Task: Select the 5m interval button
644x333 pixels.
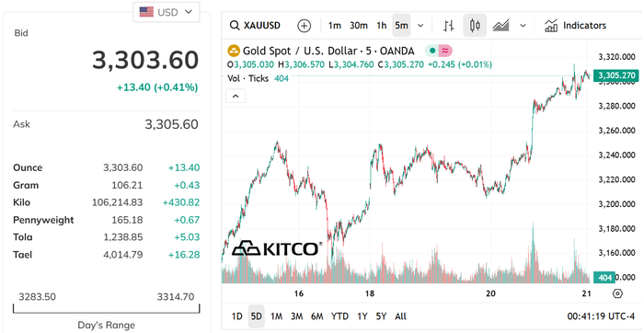Action: pos(401,26)
